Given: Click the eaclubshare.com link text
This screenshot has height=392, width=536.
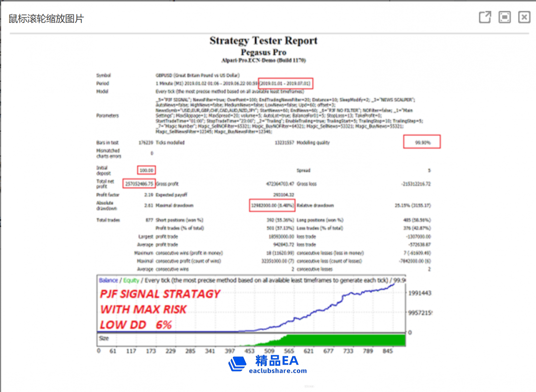Looking at the screenshot, I should 278,371.
